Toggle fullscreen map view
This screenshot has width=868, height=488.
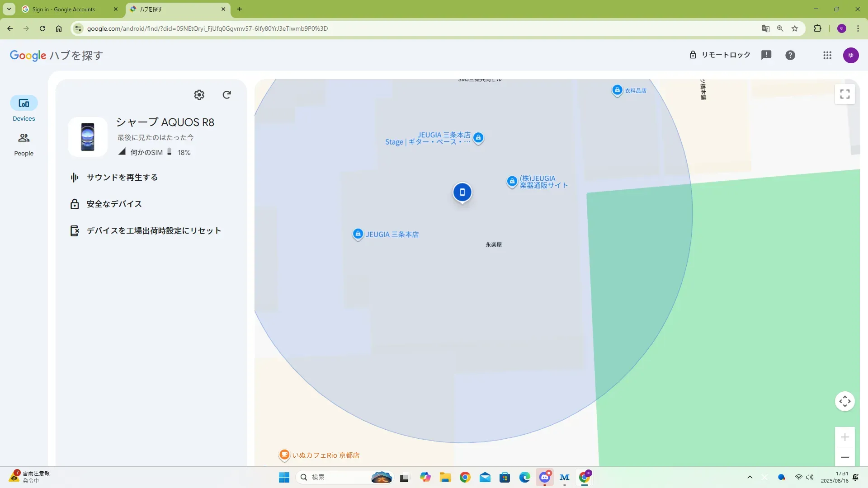pos(844,94)
